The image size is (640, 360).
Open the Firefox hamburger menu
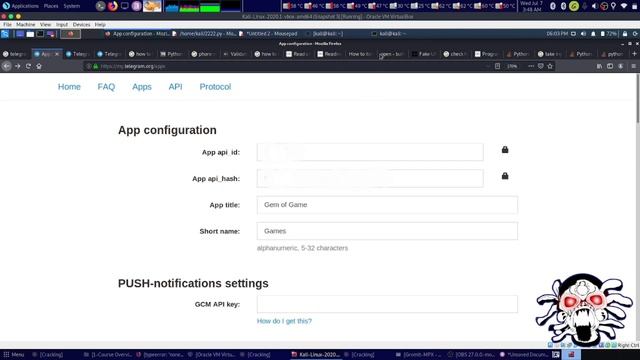pos(633,66)
